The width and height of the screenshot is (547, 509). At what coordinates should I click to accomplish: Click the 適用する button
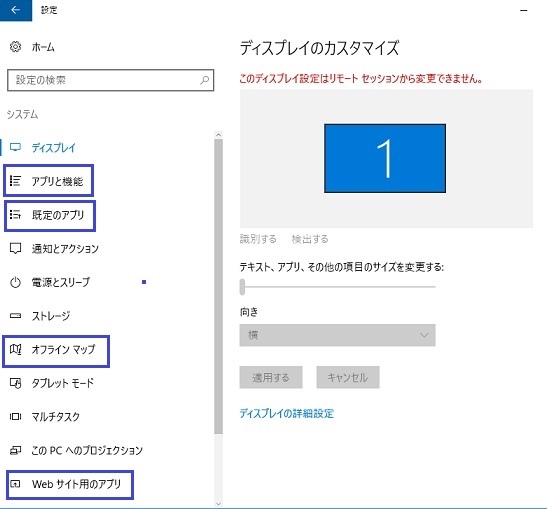(x=271, y=377)
